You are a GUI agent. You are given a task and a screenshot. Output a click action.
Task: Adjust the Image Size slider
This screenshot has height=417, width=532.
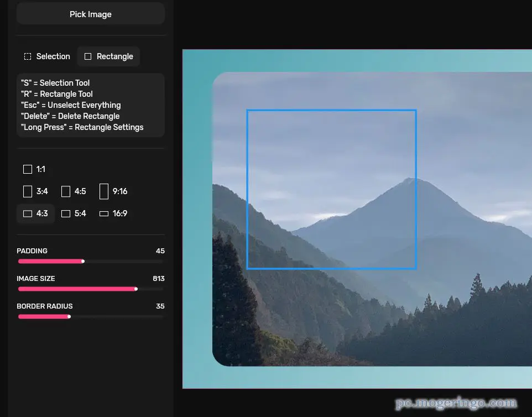click(x=91, y=289)
